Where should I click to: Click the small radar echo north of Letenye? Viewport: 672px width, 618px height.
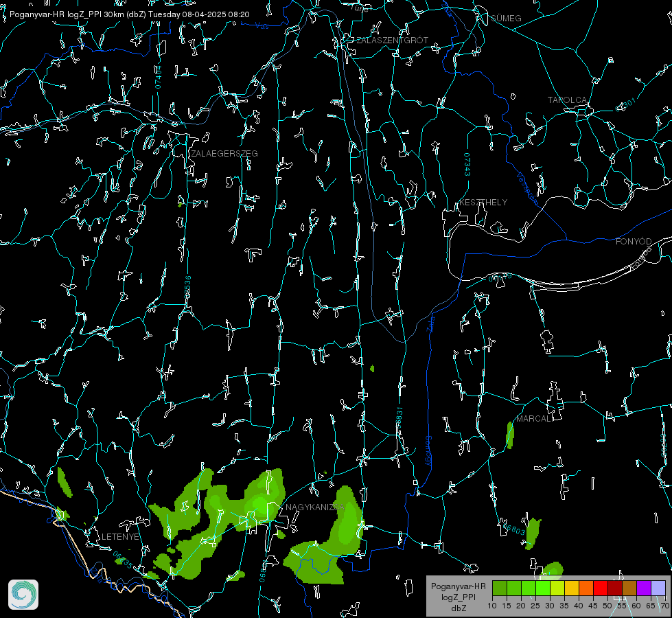[65, 483]
